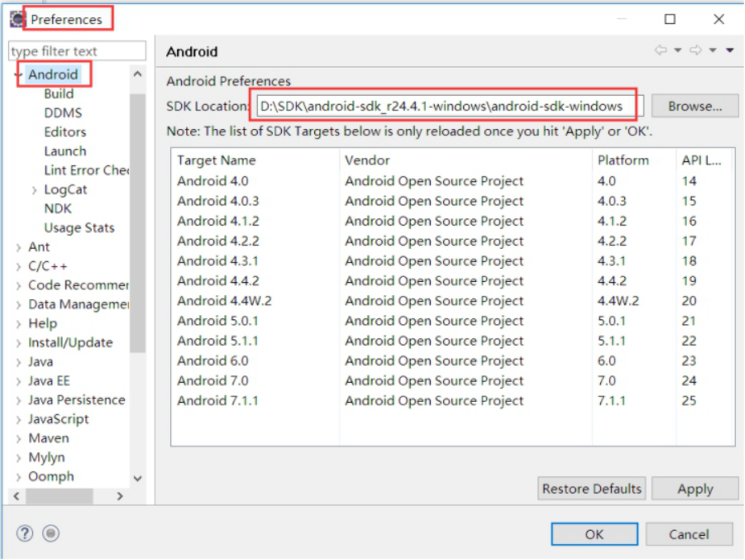Click the back navigation arrow icon

tap(660, 51)
